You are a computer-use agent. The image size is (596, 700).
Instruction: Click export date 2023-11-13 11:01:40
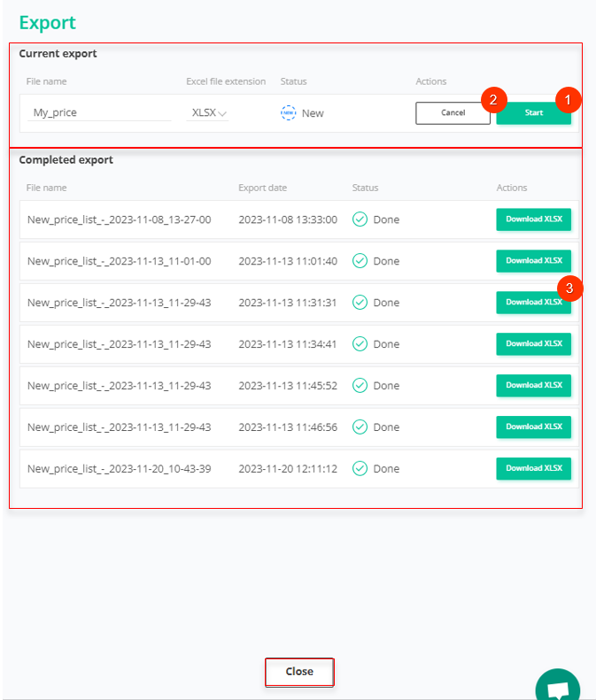click(288, 261)
